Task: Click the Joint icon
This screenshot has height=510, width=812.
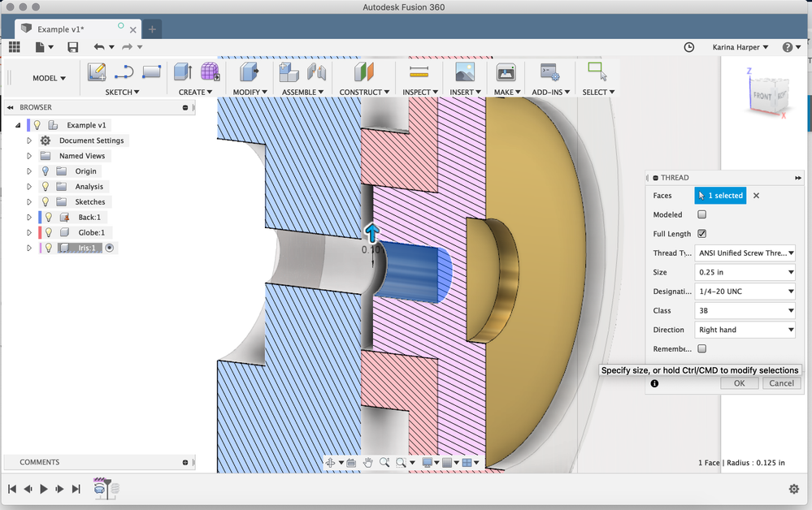Action: pos(316,72)
